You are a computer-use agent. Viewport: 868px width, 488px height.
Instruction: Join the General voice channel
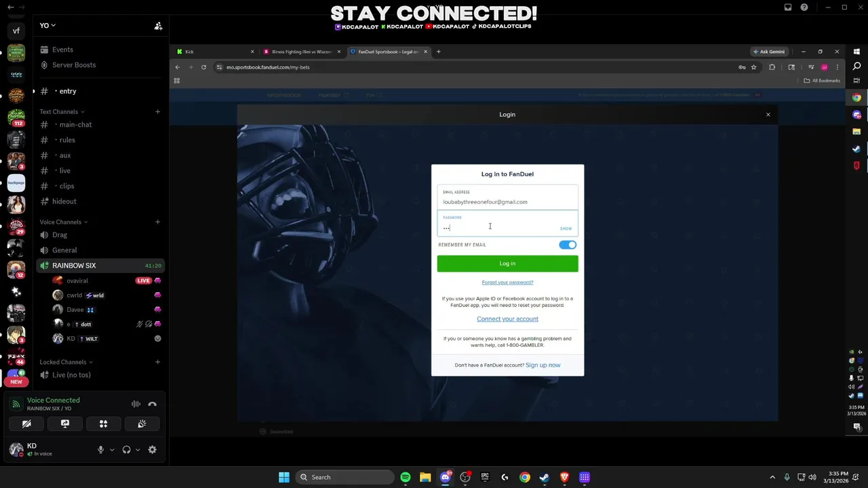pos(100,250)
